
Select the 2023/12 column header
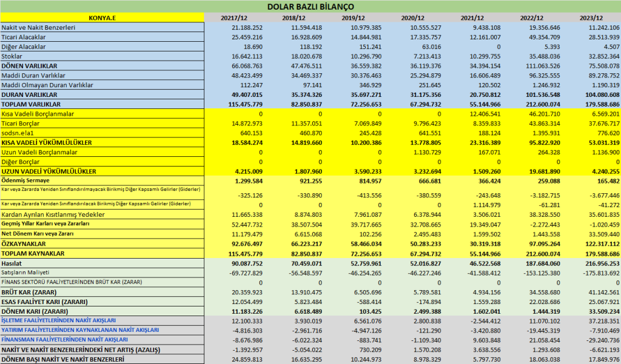[x=591, y=18]
